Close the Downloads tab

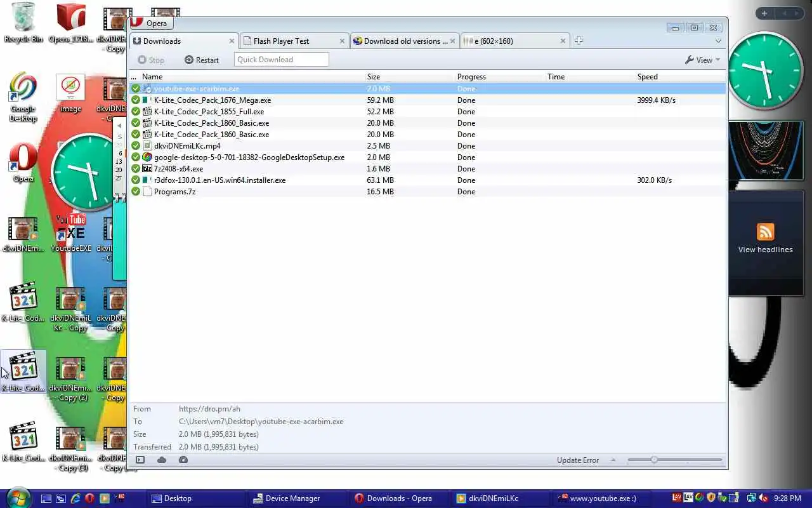[x=232, y=41]
